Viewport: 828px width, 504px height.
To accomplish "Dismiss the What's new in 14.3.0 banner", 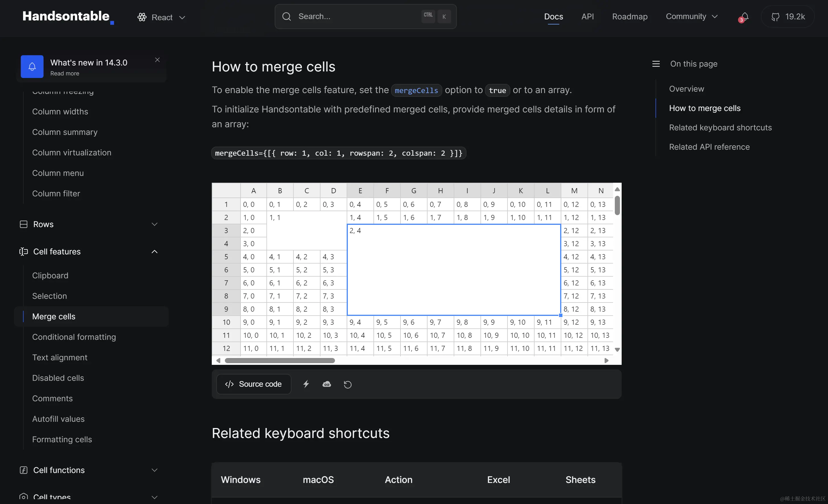I will click(x=157, y=60).
